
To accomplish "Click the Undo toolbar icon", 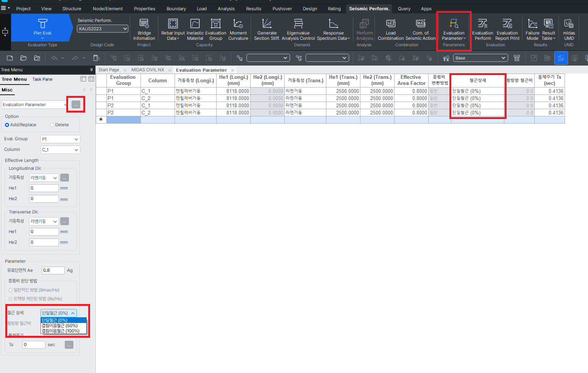I will click(54, 58).
